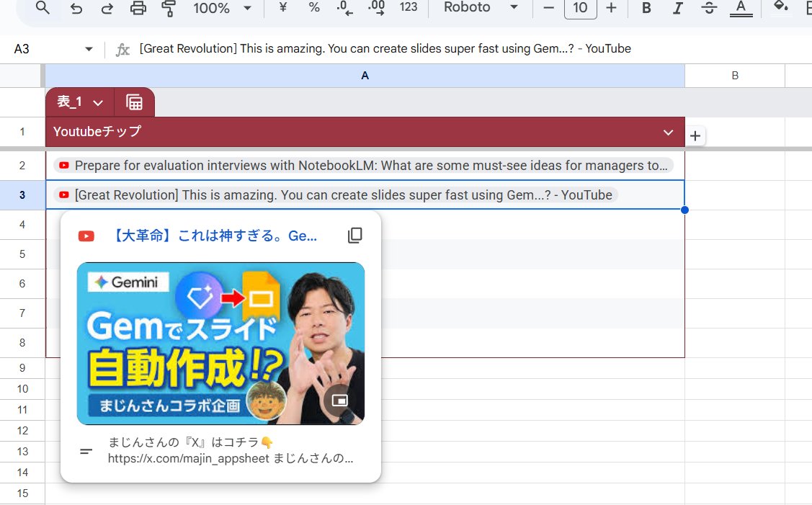Image resolution: width=812 pixels, height=505 pixels.
Task: Select column B header
Action: [x=735, y=76]
